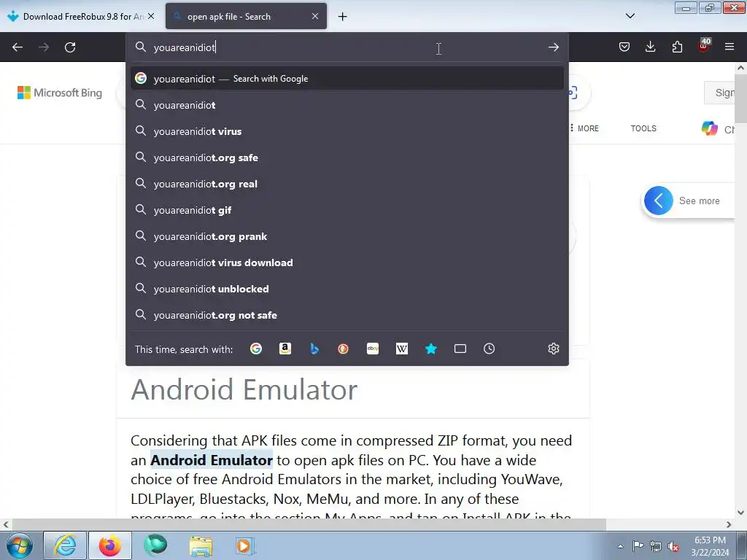Click the Go arrow in the address bar
Image resolution: width=747 pixels, height=560 pixels.
coord(553,47)
